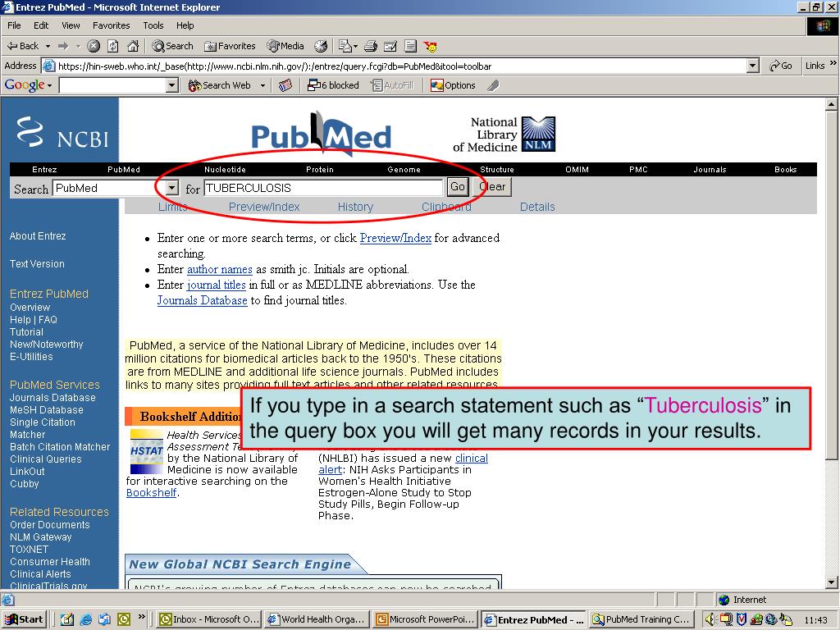
Task: Switch to Microsoft PowerPoint taskbar button
Action: point(424,619)
